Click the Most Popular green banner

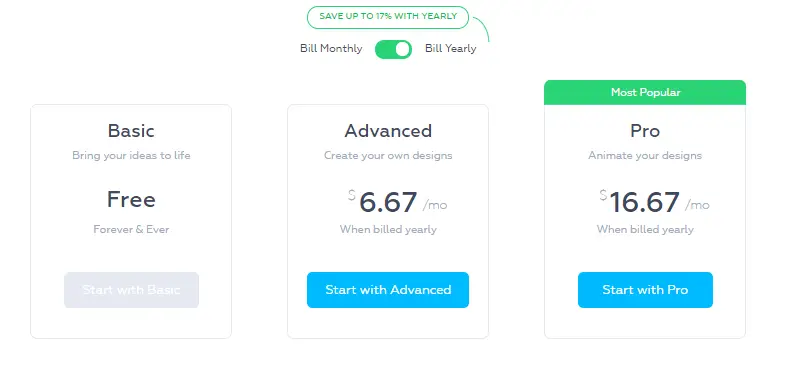tap(645, 92)
